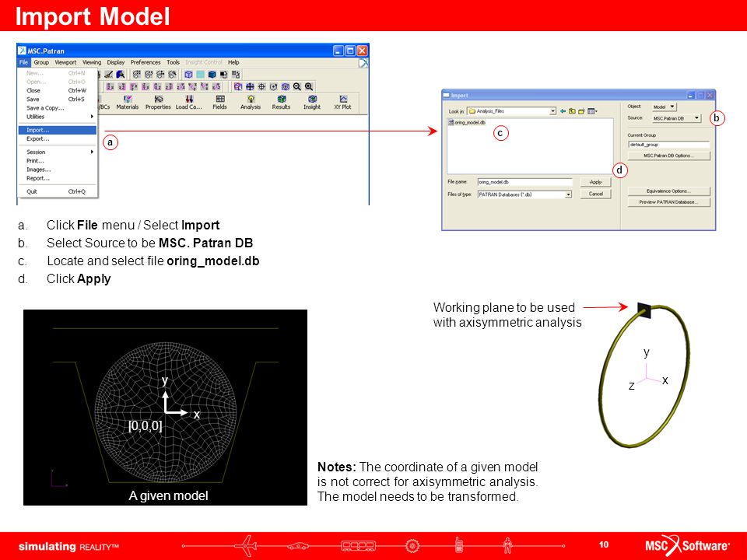Open the Viewing menu
747x560 pixels.
click(92, 62)
